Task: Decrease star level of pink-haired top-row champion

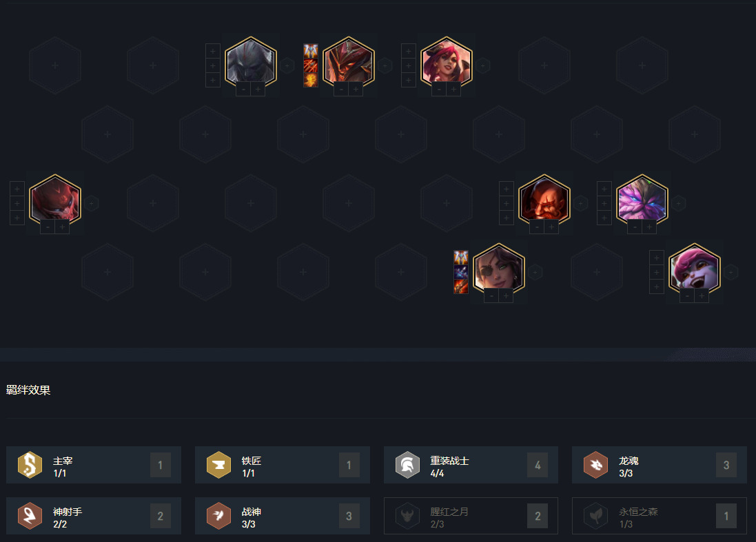Action: [x=439, y=89]
